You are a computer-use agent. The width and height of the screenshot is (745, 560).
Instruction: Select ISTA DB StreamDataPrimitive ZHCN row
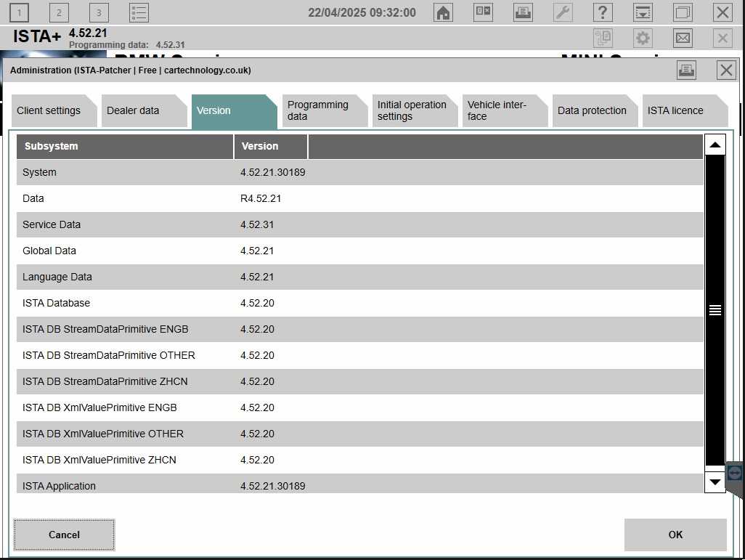(359, 382)
